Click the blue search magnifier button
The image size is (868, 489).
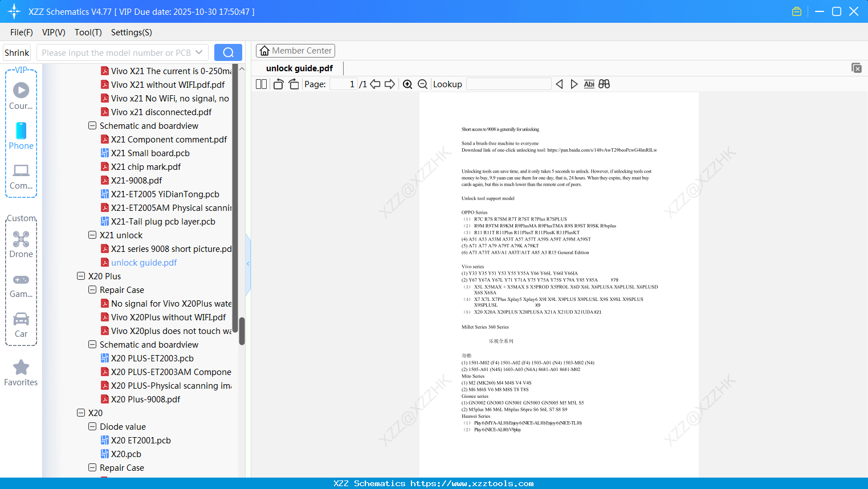pyautogui.click(x=228, y=52)
